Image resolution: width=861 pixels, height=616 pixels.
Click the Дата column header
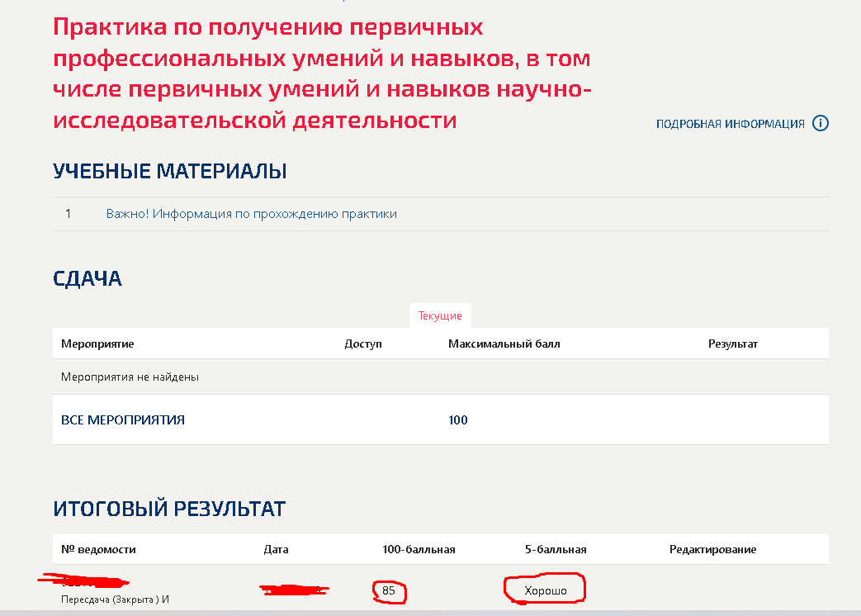[276, 549]
